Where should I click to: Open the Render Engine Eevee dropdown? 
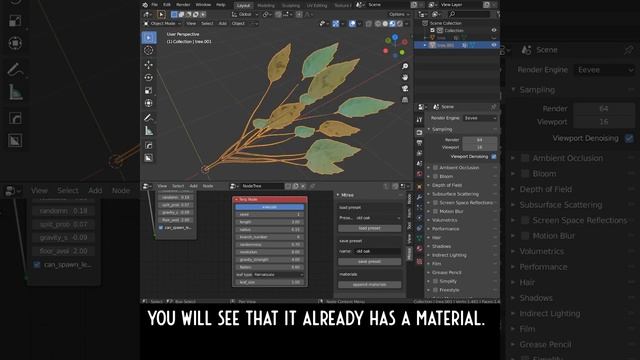480,118
